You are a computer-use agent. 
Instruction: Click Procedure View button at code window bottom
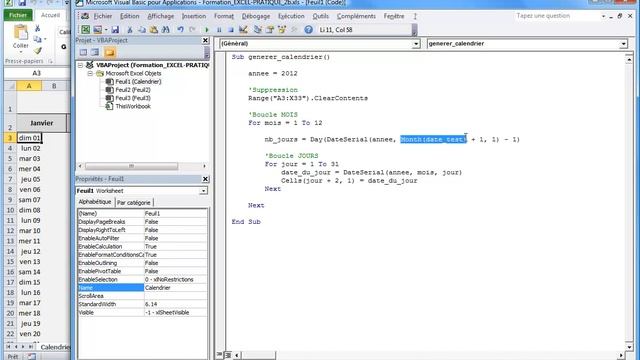(221, 355)
